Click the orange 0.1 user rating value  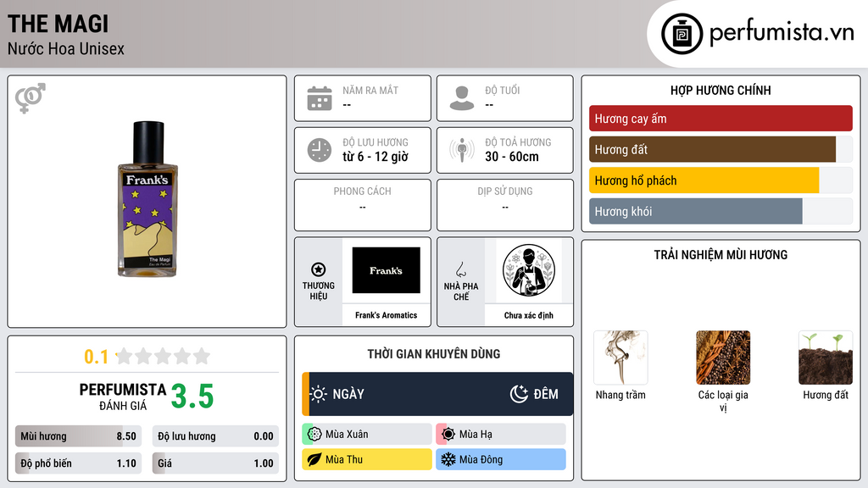point(96,357)
